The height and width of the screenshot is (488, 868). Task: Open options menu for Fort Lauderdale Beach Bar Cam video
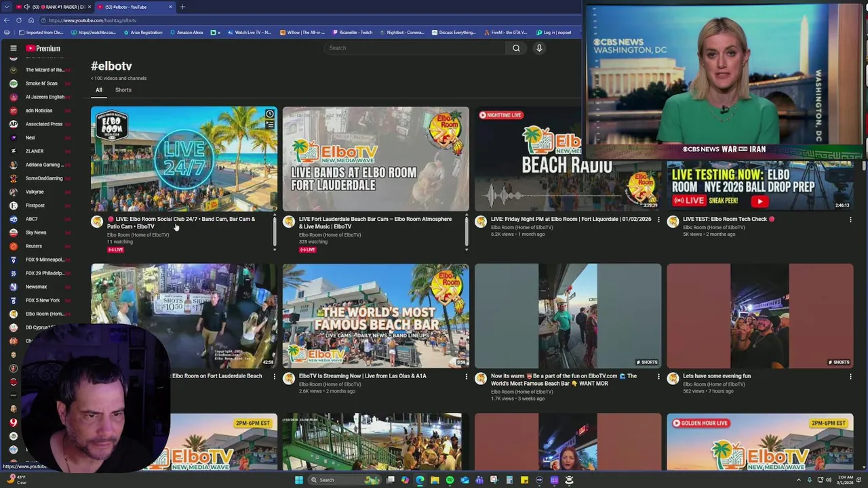467,220
